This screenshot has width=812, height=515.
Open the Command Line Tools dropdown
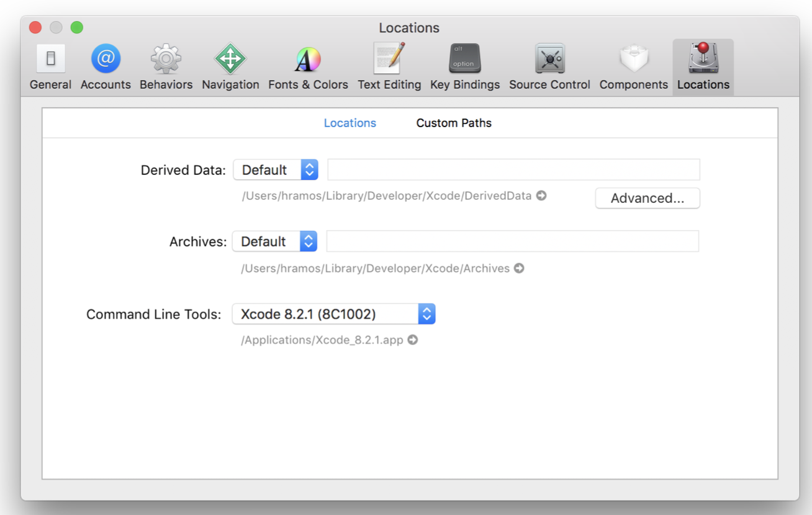click(333, 314)
